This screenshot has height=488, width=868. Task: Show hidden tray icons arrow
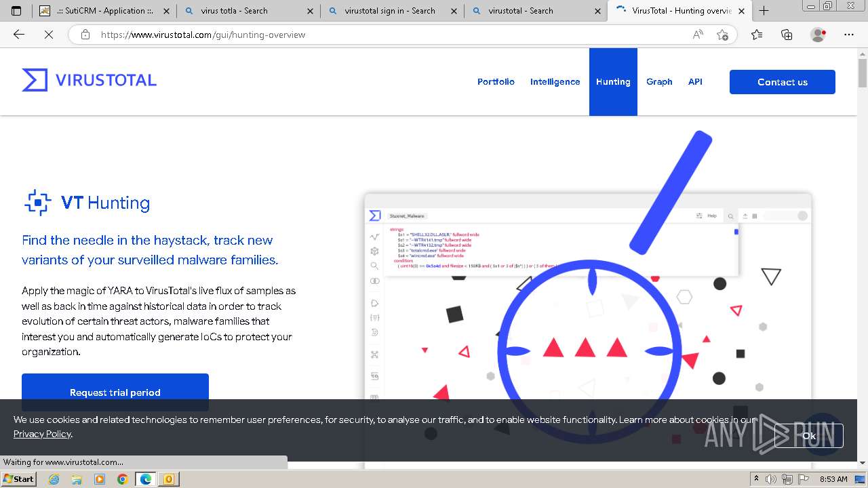(757, 479)
